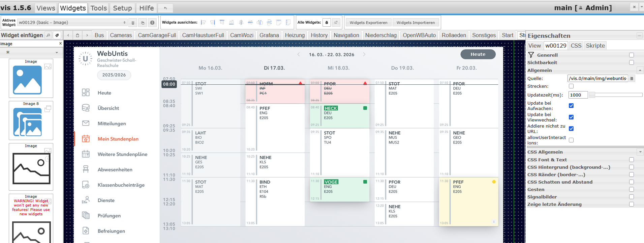Open the Tools menu
The height and width of the screenshot is (243, 644).
coord(99,8)
